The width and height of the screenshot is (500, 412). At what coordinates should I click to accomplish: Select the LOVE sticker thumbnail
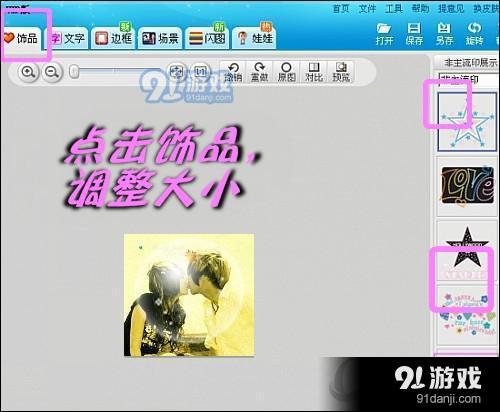[468, 186]
